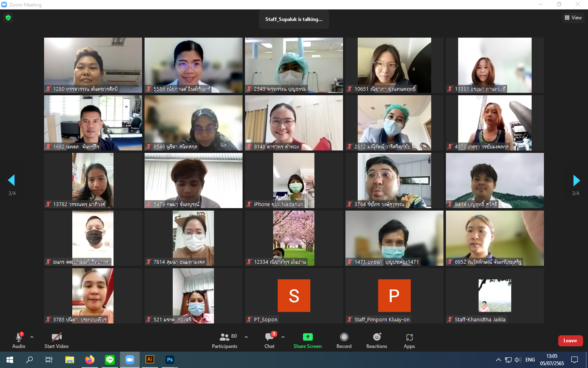Image resolution: width=588 pixels, height=368 pixels.
Task: Click the Share Screen icon
Action: click(307, 337)
